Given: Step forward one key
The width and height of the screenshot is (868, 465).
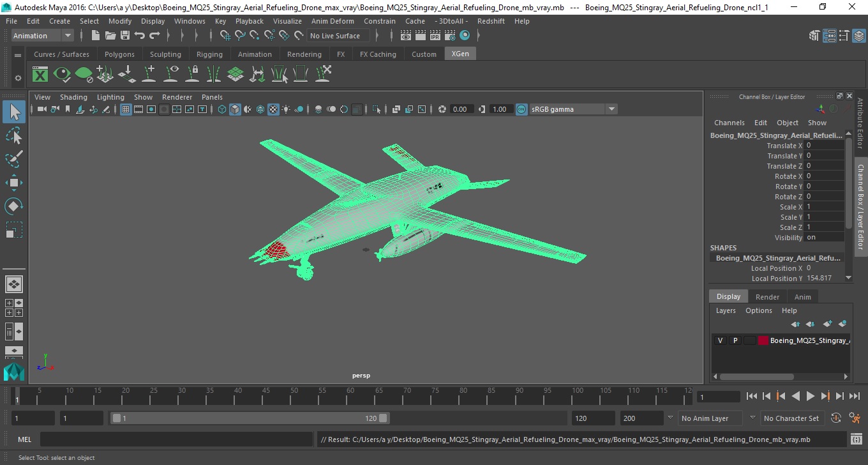Looking at the screenshot, I should 825,396.
